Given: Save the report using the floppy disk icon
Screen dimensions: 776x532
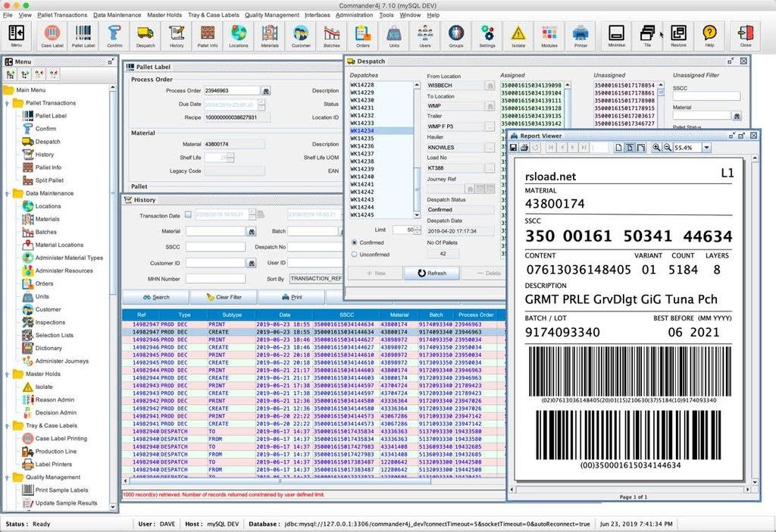Looking at the screenshot, I should tap(514, 147).
